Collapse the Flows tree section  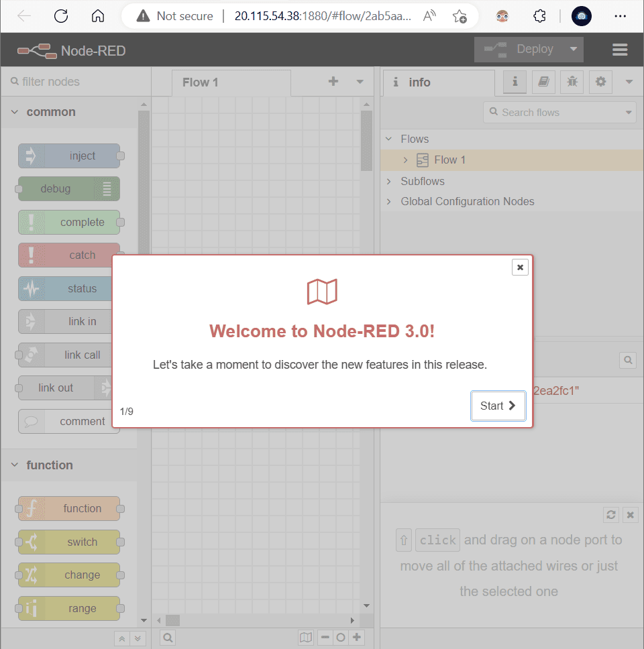click(388, 139)
